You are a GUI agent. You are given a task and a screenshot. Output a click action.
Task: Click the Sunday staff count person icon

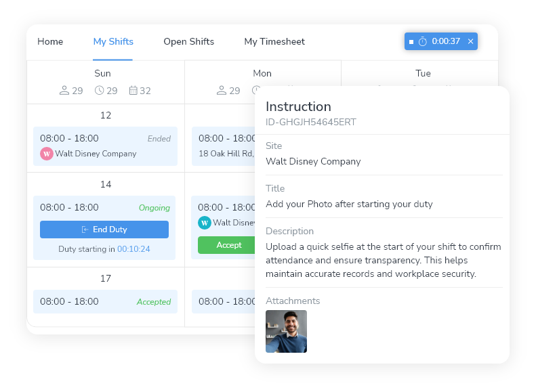[x=65, y=91]
